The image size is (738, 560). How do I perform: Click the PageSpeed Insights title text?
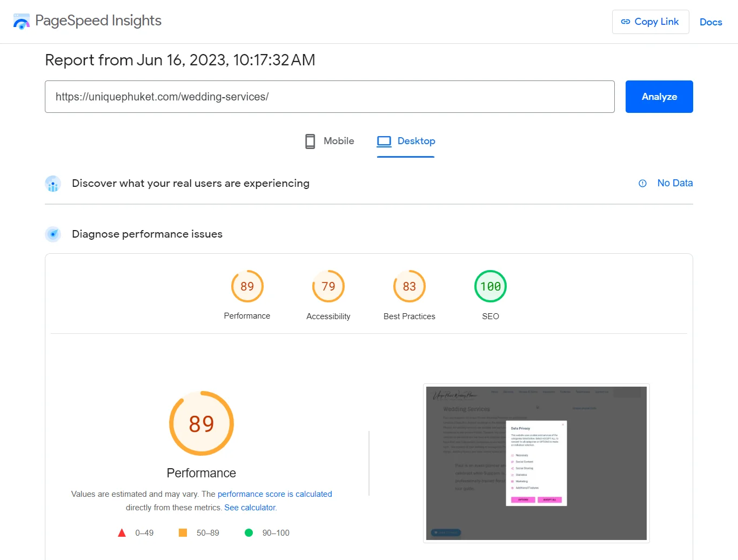coord(98,21)
